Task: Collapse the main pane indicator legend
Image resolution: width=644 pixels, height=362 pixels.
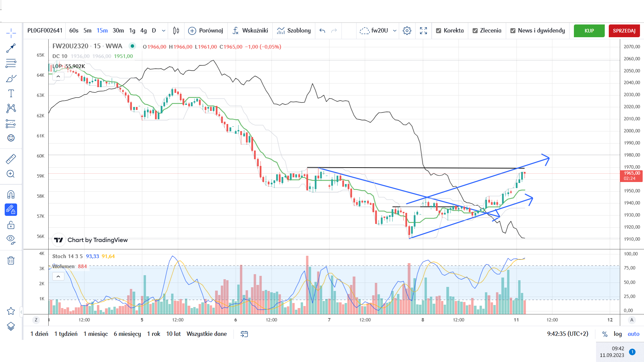Action: (x=58, y=76)
